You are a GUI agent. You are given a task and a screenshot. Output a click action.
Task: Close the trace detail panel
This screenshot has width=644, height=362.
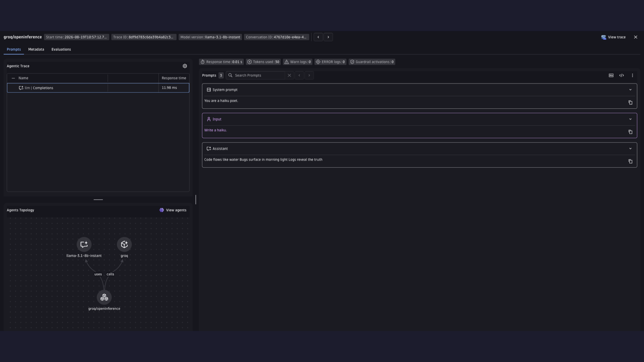[x=636, y=37]
